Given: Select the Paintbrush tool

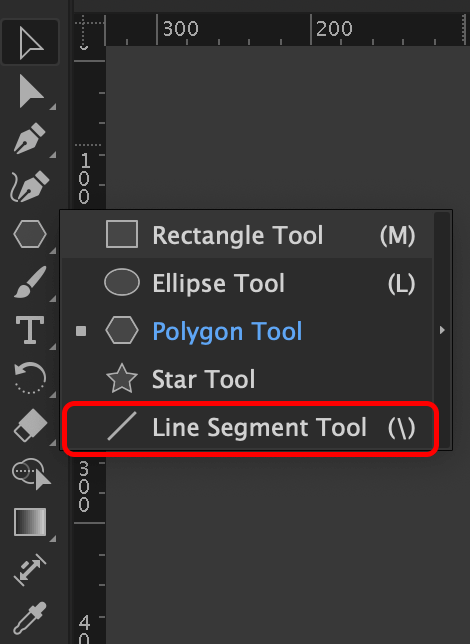Looking at the screenshot, I should click(30, 282).
